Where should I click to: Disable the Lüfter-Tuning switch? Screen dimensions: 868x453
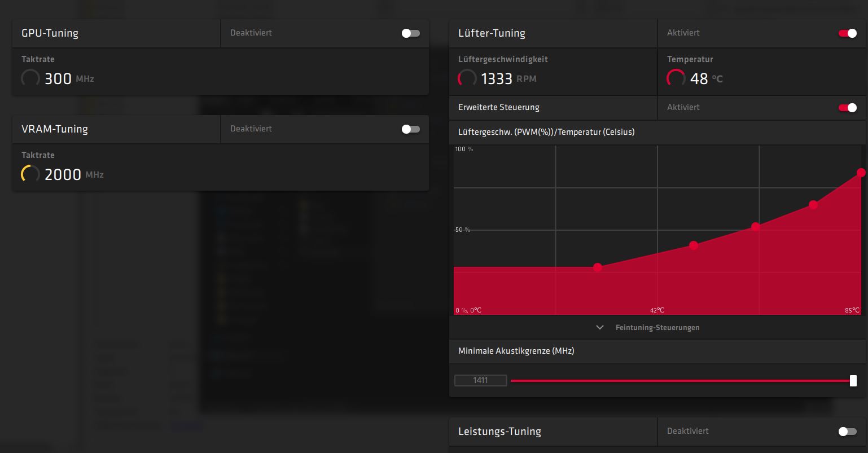[x=847, y=33]
